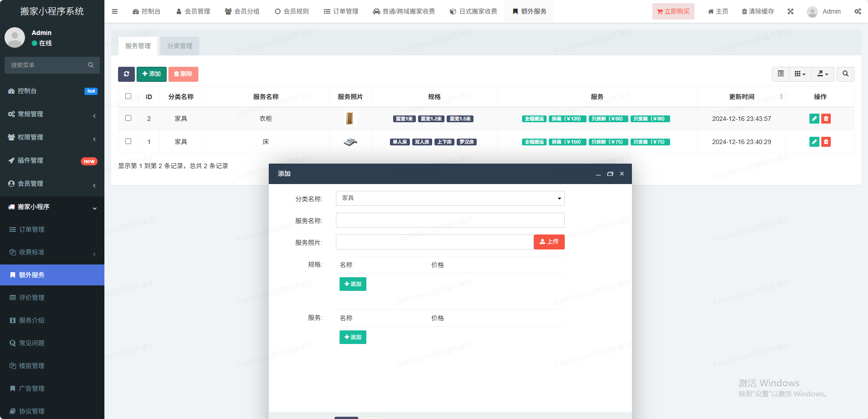Toggle the table view list icon

[x=780, y=74]
